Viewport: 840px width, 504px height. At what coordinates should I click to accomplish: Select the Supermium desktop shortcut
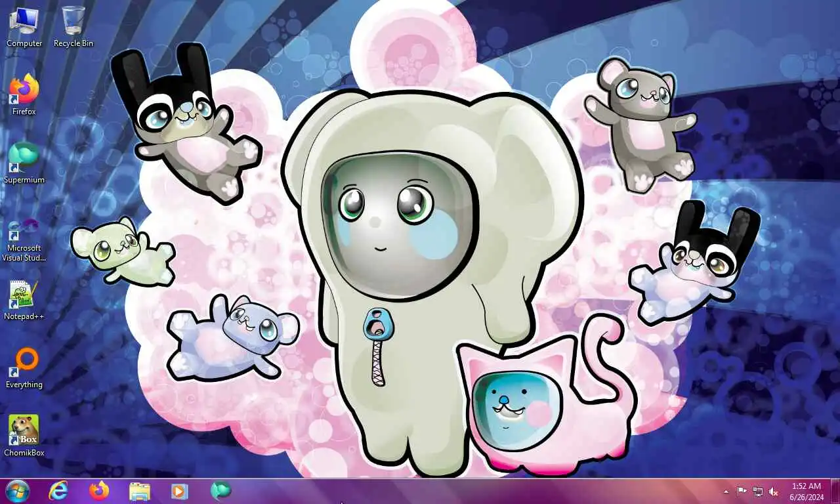tap(24, 163)
